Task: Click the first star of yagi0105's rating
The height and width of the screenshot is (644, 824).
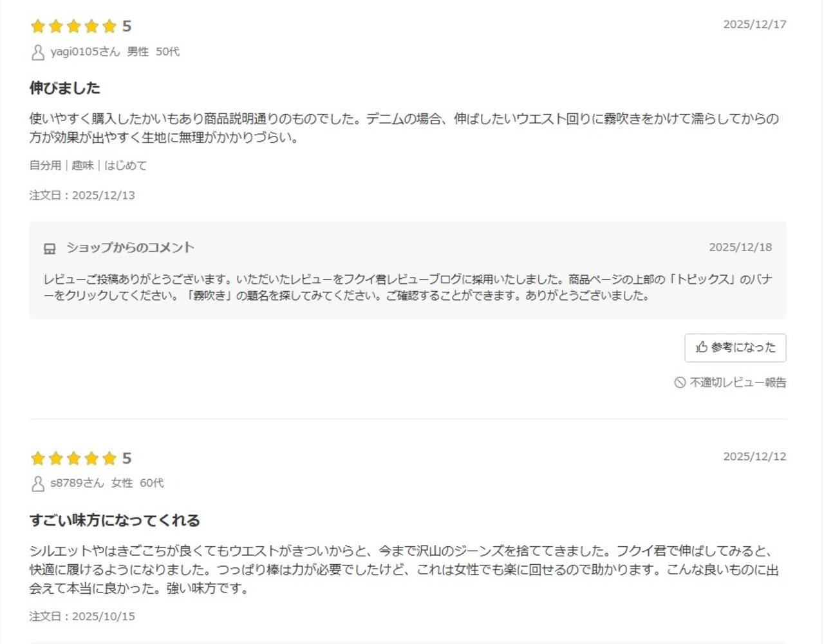Action: pos(38,26)
